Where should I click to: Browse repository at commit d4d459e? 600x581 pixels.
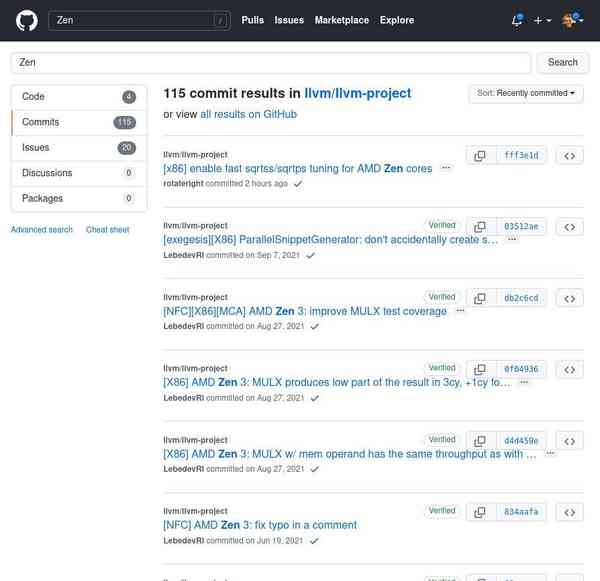click(x=569, y=441)
